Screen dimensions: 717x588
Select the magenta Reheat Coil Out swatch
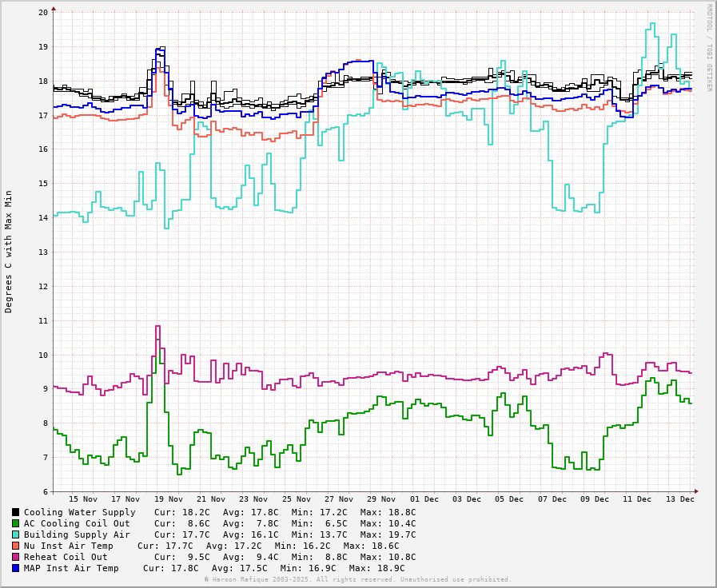[x=15, y=557]
